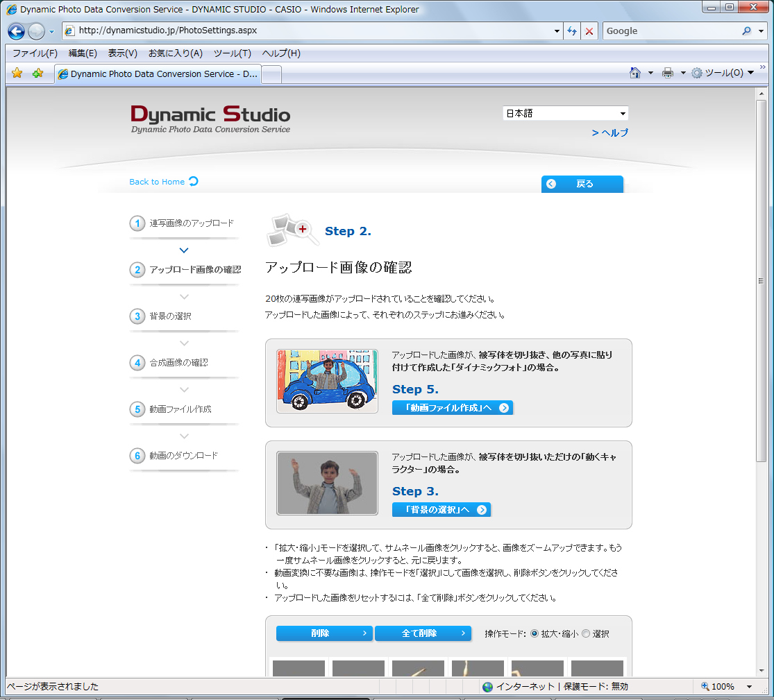The height and width of the screenshot is (700, 774).
Task: Click the 「背景の選択」へ button
Action: click(x=441, y=509)
